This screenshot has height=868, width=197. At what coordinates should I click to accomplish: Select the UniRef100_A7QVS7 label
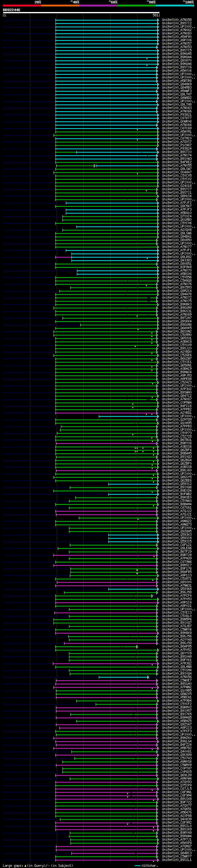coord(177,142)
